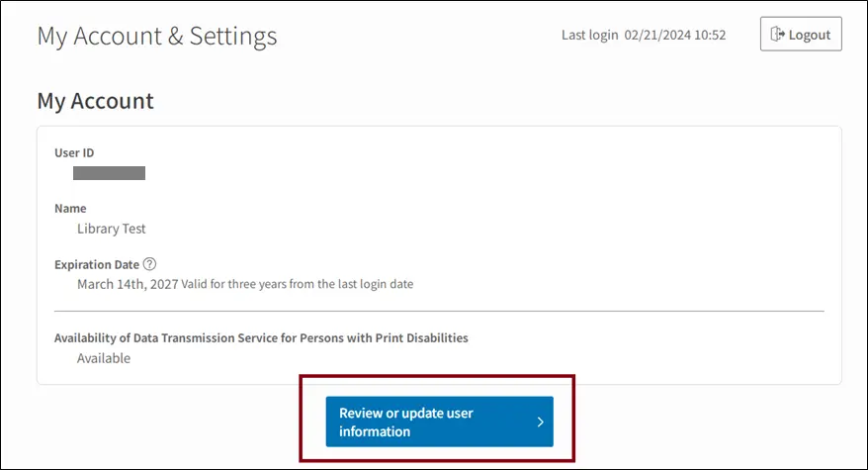Click the door-arrow icon inside Logout
This screenshot has width=868, height=470.
[777, 35]
